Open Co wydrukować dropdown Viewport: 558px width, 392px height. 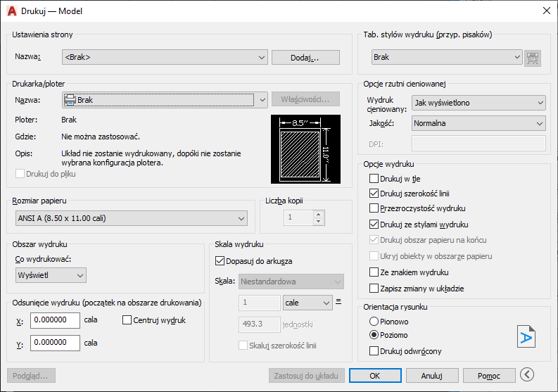tap(51, 275)
